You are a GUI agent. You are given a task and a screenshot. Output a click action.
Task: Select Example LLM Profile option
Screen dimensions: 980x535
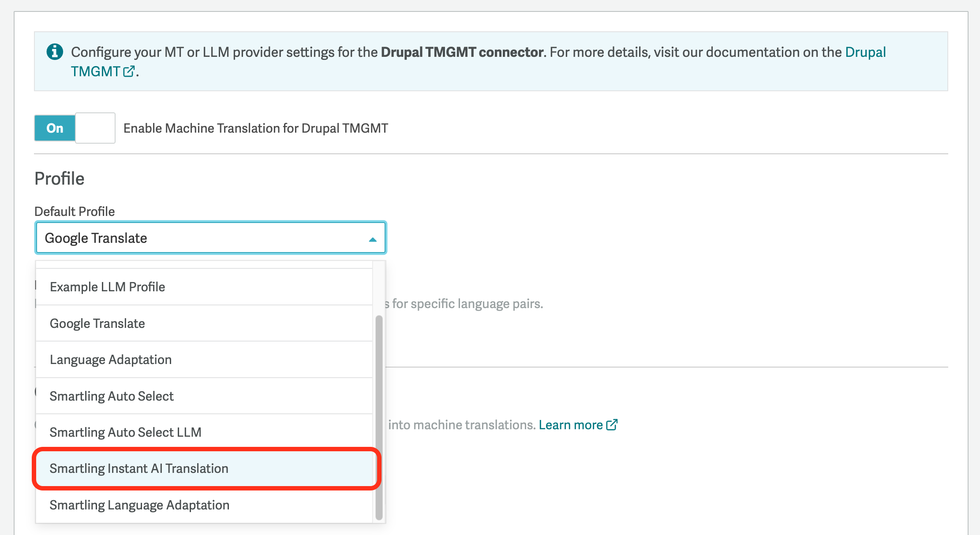click(204, 287)
